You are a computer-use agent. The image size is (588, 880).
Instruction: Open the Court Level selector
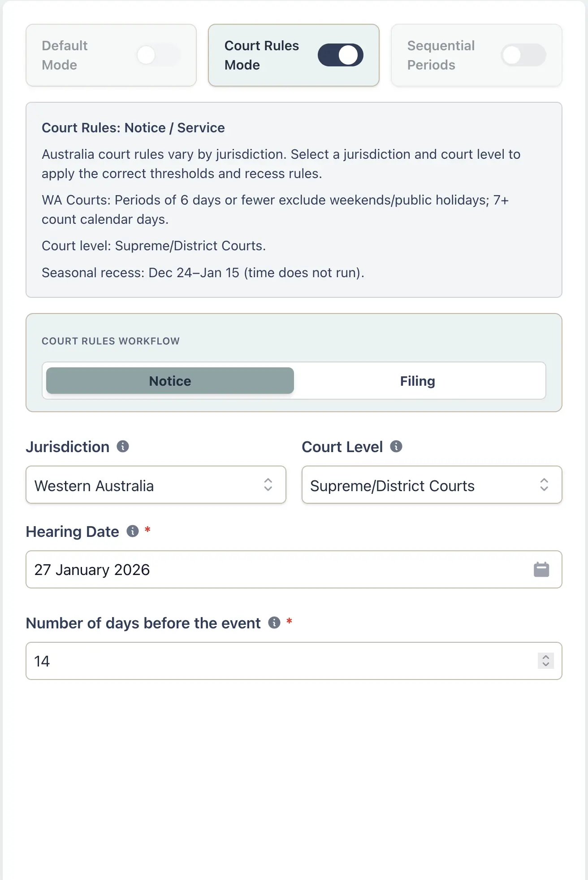click(x=432, y=485)
